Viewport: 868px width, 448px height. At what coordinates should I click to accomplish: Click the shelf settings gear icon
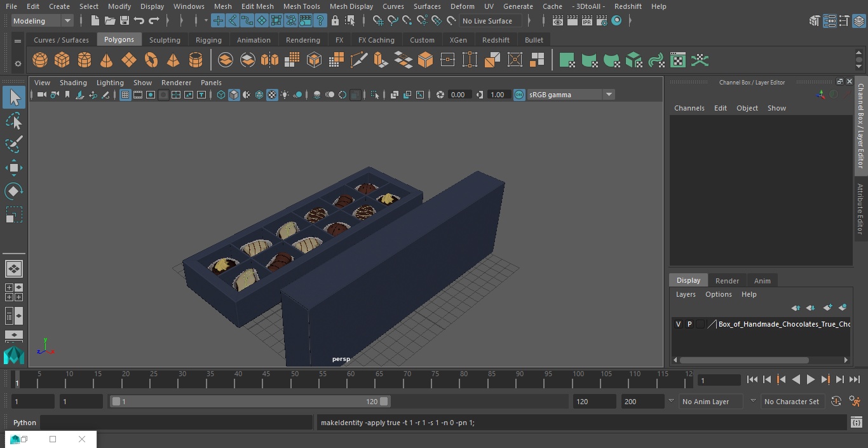click(x=18, y=63)
